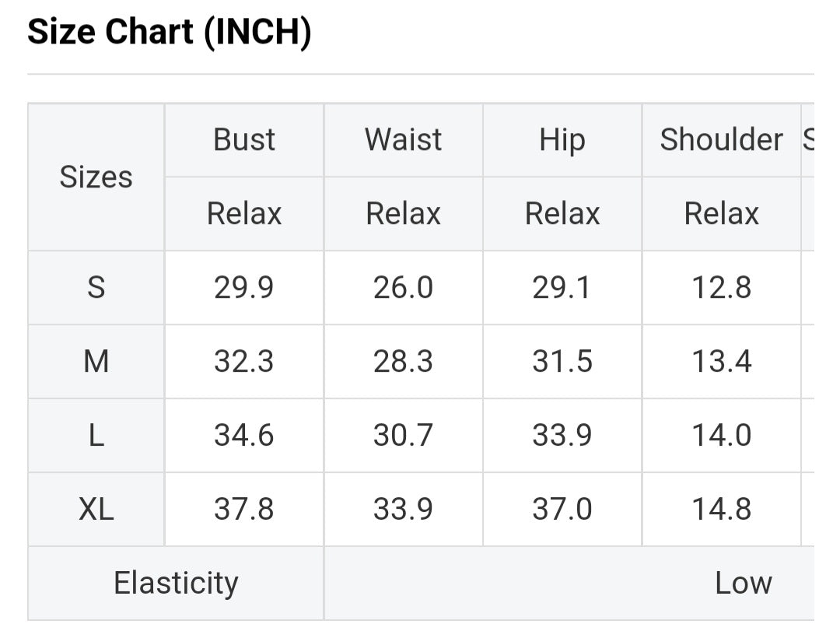Click the 28.3 waist value for M

pyautogui.click(x=403, y=362)
